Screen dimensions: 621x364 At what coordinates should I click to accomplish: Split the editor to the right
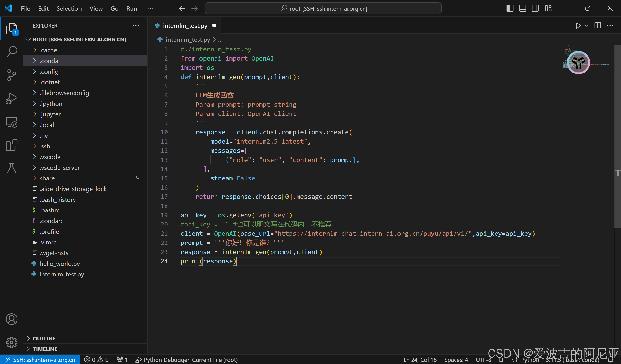tap(598, 26)
